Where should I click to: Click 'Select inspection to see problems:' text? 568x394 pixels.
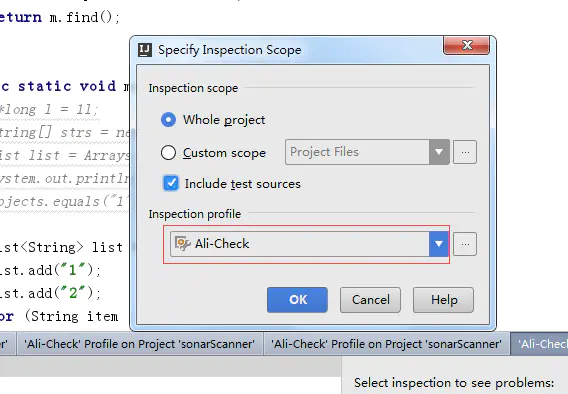[x=454, y=383]
